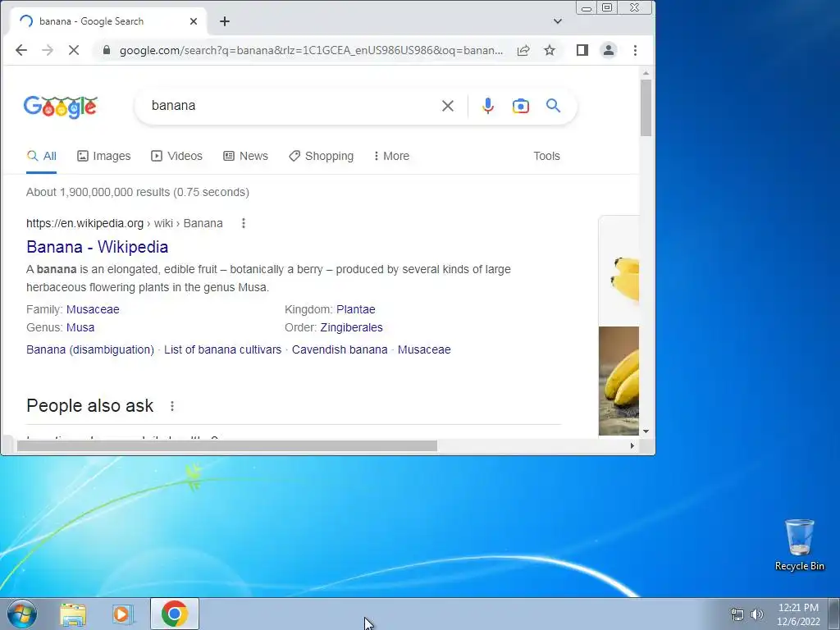The image size is (840, 630).
Task: Open the tab search chevron in the title bar
Action: click(558, 21)
